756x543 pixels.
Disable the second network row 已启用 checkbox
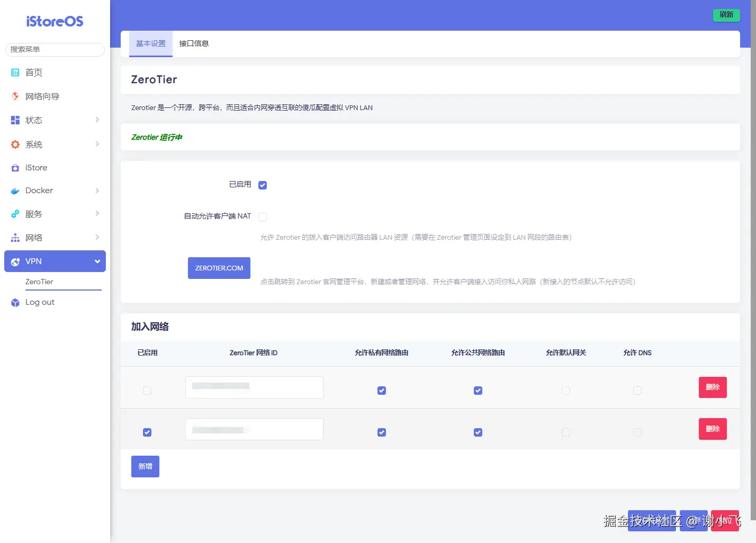[x=147, y=432]
